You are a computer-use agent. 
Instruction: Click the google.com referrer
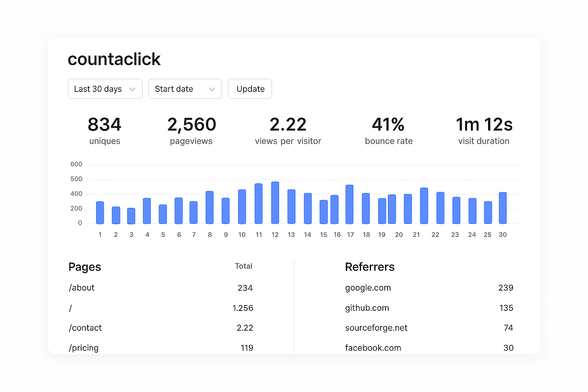click(x=368, y=288)
